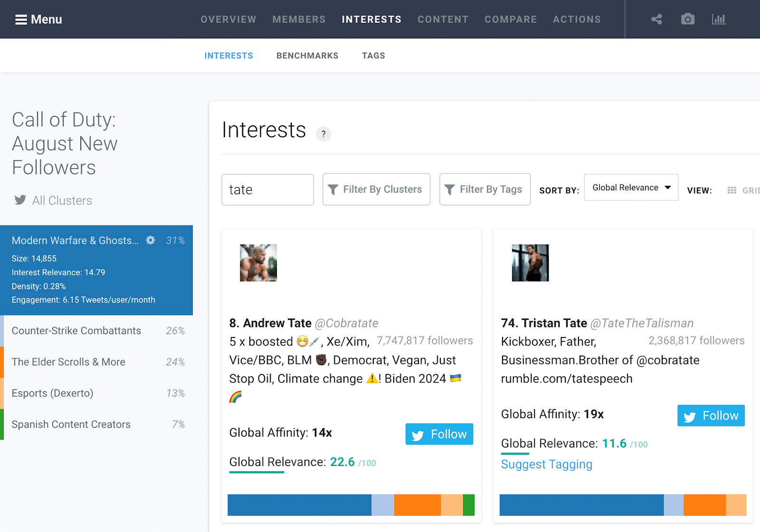Click report title 'Call of Duty: August New Followers'
The image size is (760, 532).
pyautogui.click(x=65, y=143)
